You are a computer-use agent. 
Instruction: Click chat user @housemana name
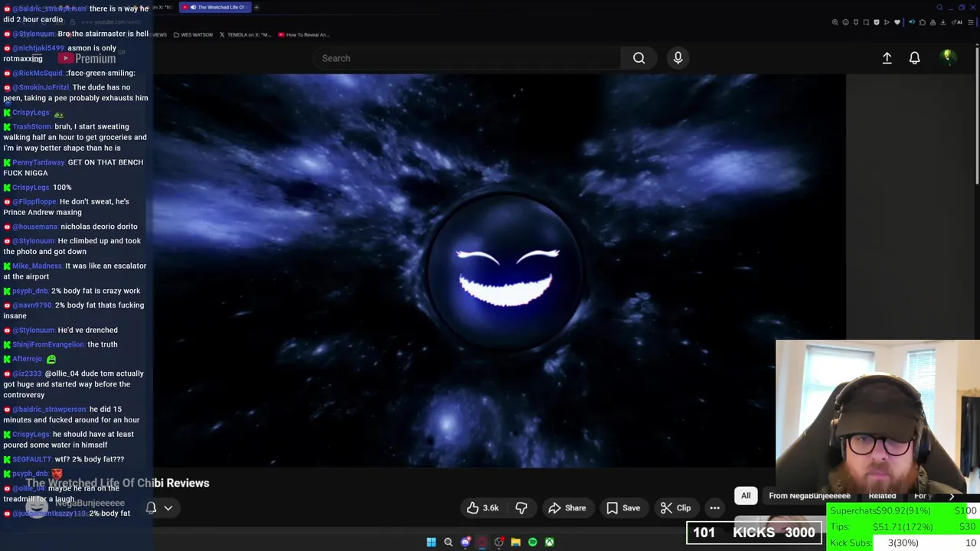tap(34, 227)
